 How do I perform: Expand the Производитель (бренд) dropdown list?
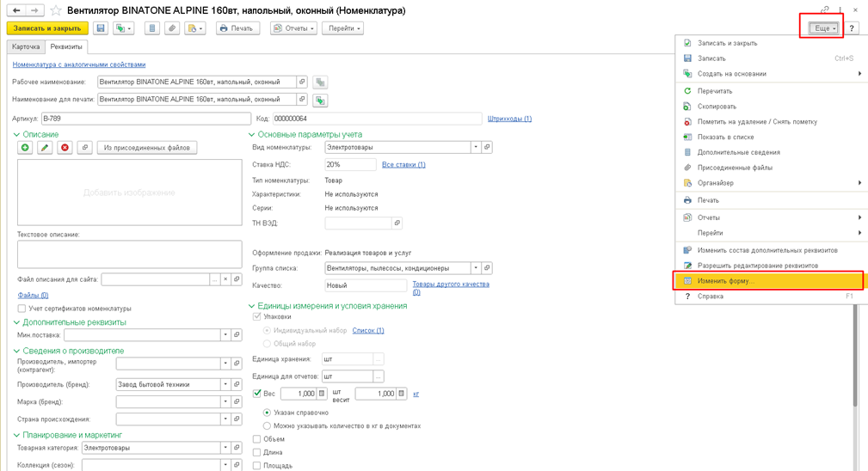(225, 385)
